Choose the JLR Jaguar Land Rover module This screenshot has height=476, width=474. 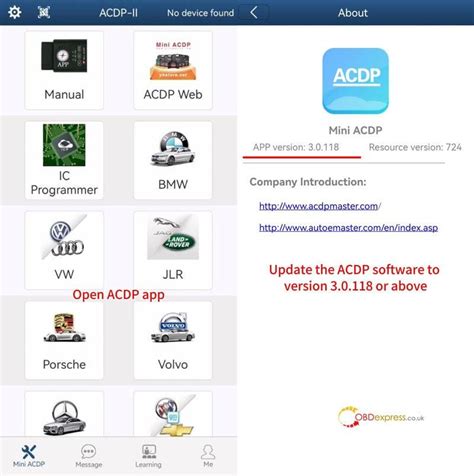(x=173, y=250)
